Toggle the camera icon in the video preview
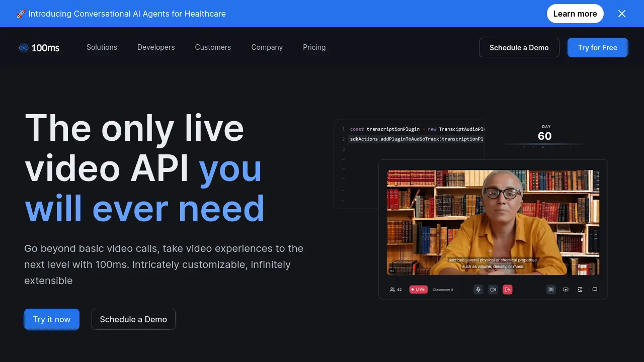Viewport: 644px width, 362px height. (493, 290)
